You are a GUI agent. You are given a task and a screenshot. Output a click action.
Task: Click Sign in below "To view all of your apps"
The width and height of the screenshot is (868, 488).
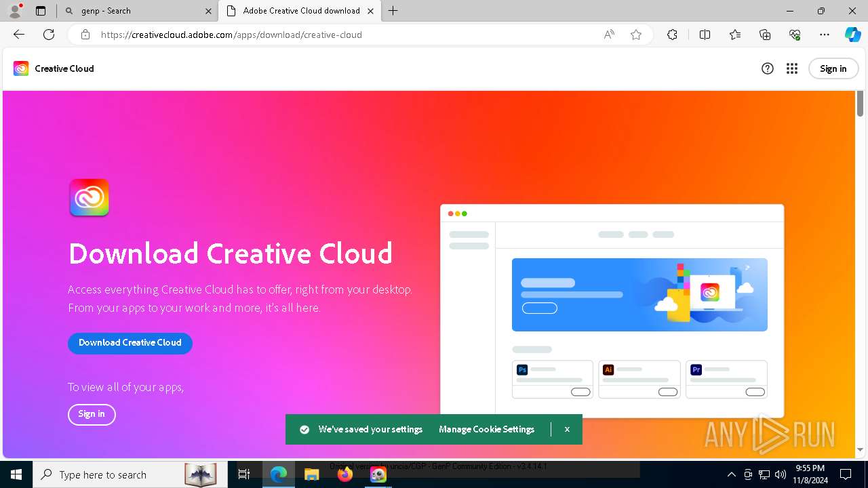[x=92, y=414]
